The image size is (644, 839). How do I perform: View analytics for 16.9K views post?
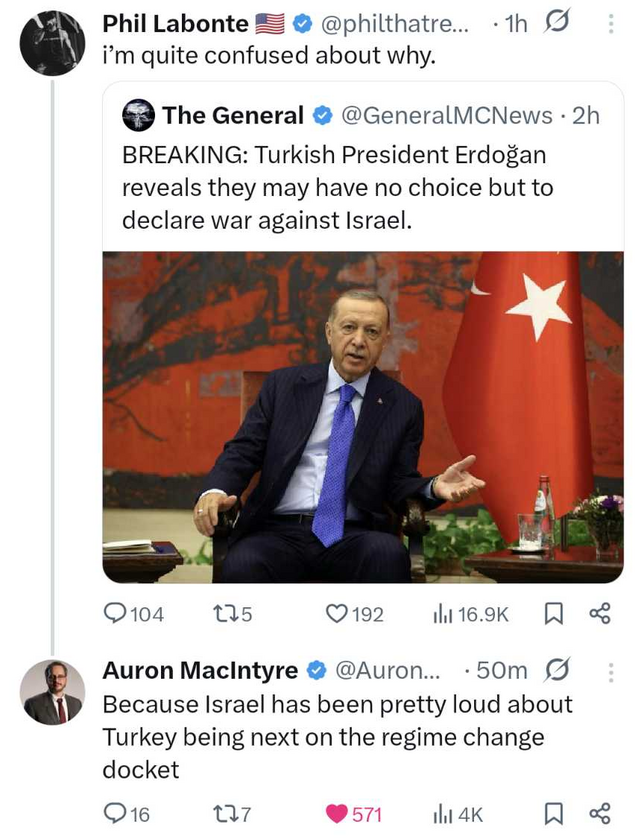[x=442, y=614]
